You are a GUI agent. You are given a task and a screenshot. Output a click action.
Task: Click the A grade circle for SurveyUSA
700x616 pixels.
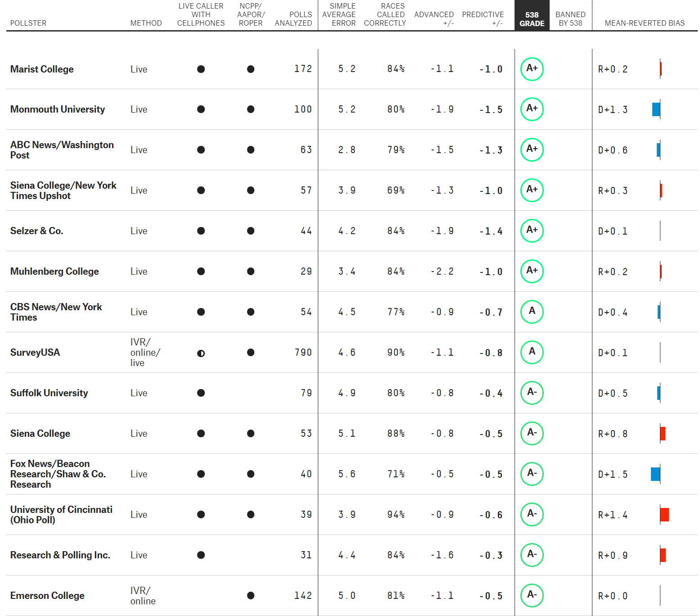tap(532, 353)
